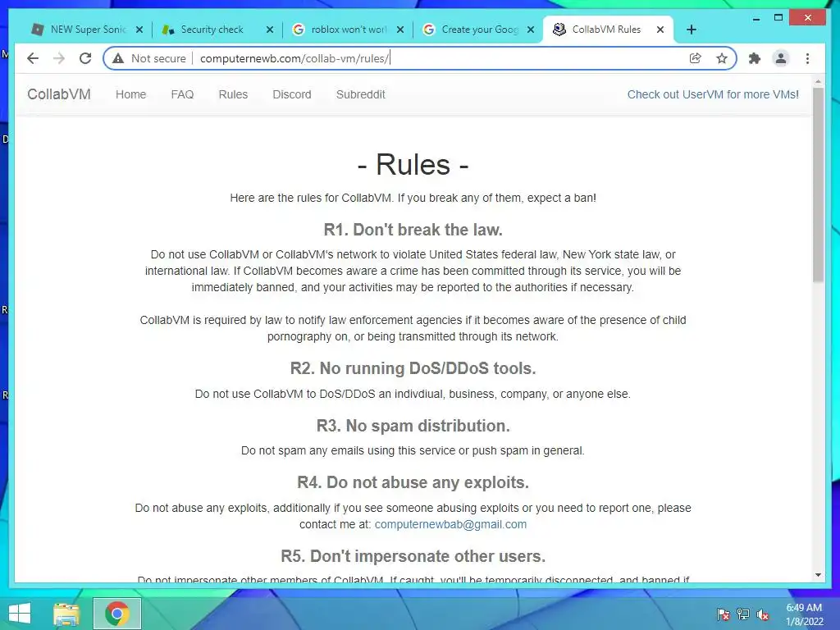Click Check out UserVM for more VMs link
This screenshot has height=630, width=840.
tap(713, 94)
